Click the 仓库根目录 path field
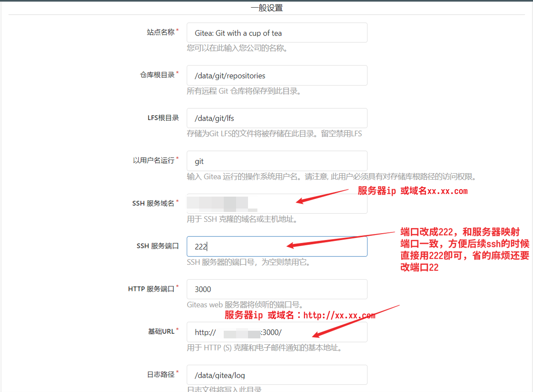Screen dimensions: 533x392 tap(277, 76)
